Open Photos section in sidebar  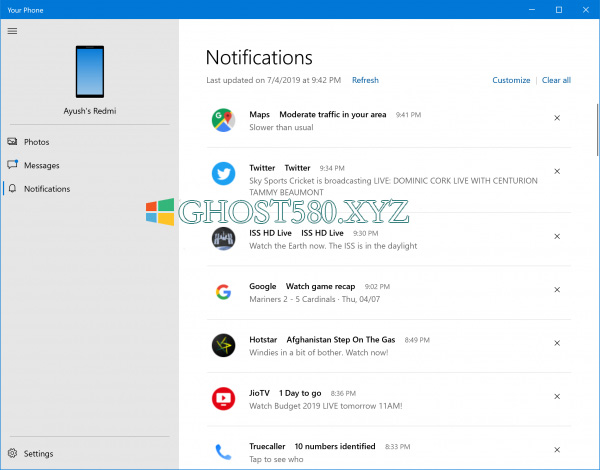click(x=90, y=142)
